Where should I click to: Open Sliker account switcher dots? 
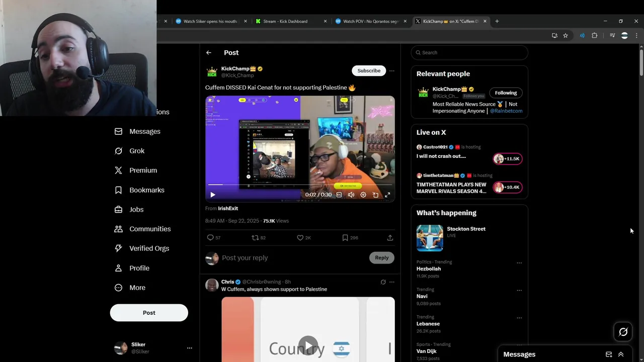[190, 348]
